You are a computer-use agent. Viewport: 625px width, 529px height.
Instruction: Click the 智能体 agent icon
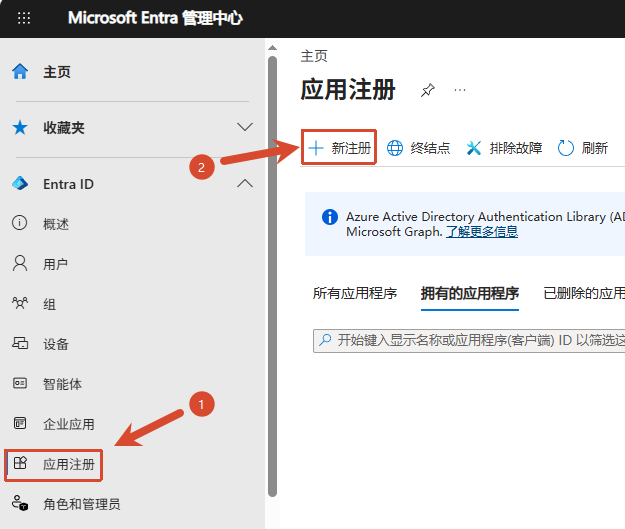pos(20,383)
